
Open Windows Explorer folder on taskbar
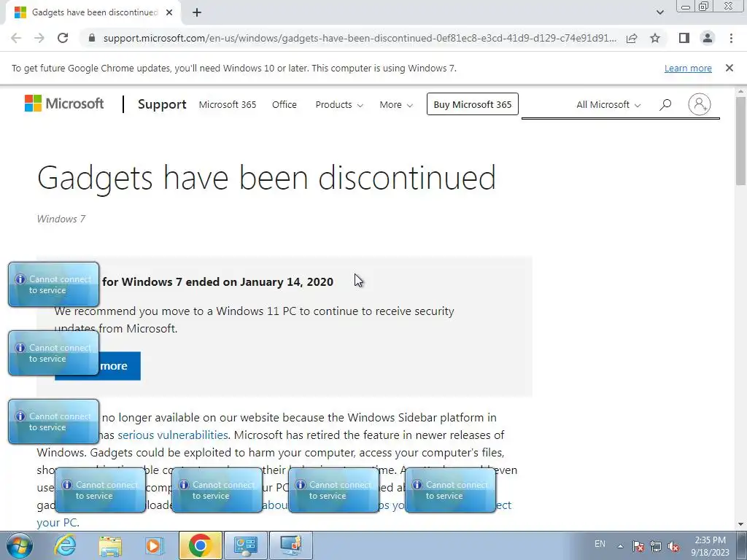[110, 545]
